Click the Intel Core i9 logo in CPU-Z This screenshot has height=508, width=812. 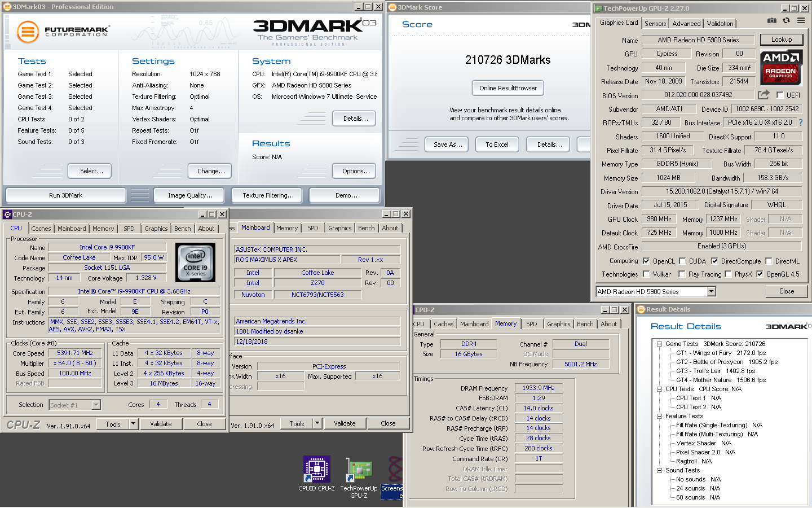pyautogui.click(x=196, y=262)
